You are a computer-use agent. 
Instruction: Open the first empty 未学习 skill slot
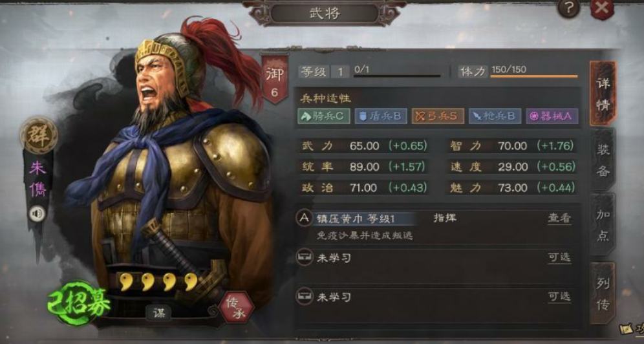click(x=436, y=258)
